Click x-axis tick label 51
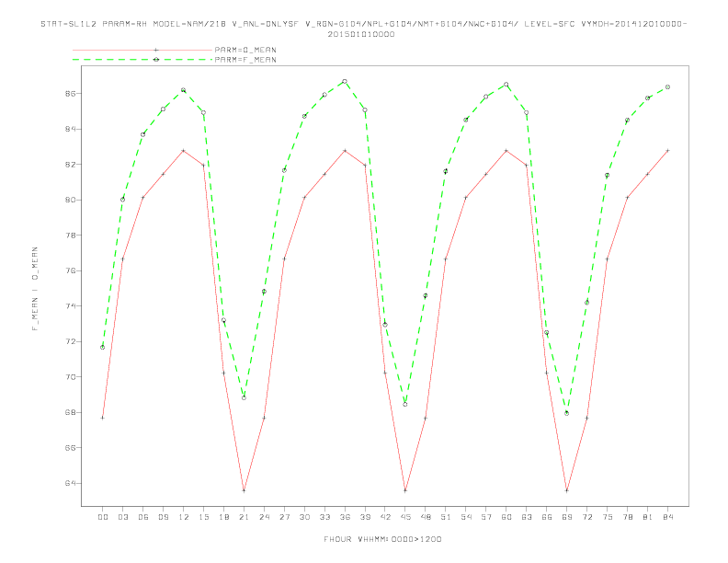This screenshot has height=563, width=728. [446, 517]
